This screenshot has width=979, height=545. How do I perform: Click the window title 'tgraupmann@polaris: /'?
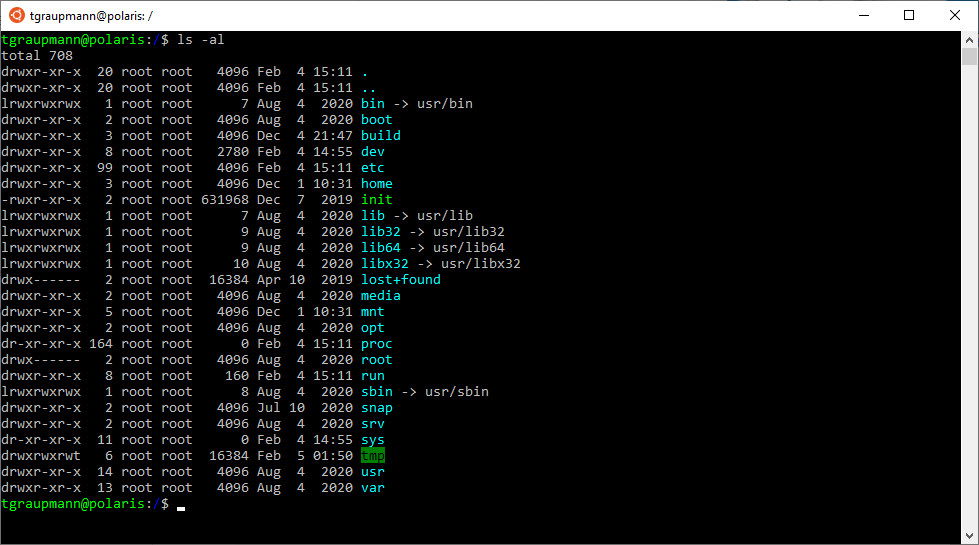[91, 16]
